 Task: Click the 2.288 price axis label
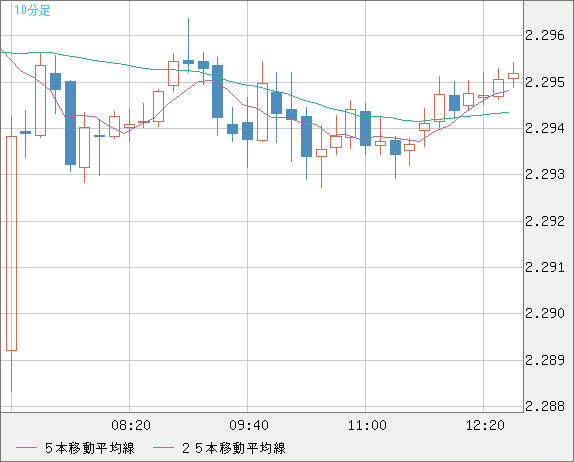545,406
